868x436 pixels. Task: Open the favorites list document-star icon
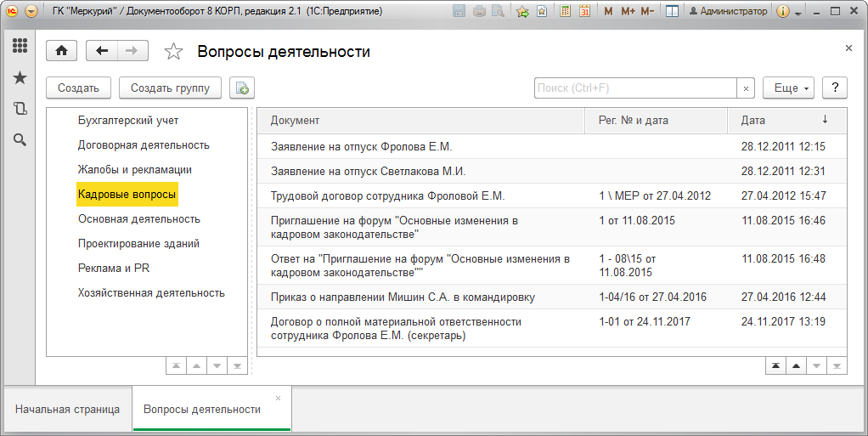[x=543, y=11]
